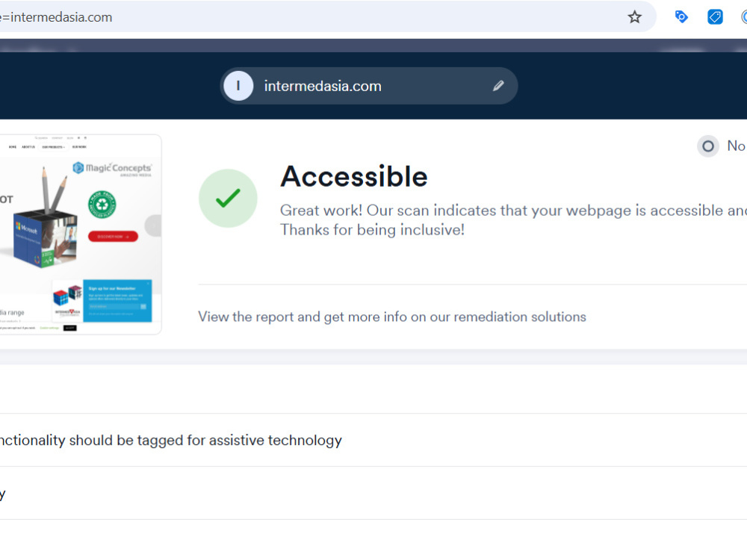Screen dimensions: 747x560
Task: Click Magic Concepts logo in preview thumbnail
Action: (113, 169)
